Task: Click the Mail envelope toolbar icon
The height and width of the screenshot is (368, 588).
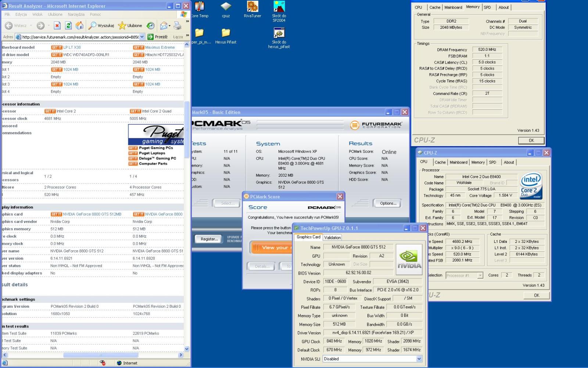Action: [x=164, y=25]
